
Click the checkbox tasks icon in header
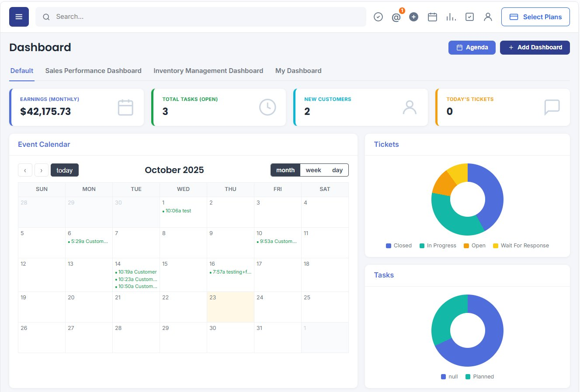click(x=469, y=17)
